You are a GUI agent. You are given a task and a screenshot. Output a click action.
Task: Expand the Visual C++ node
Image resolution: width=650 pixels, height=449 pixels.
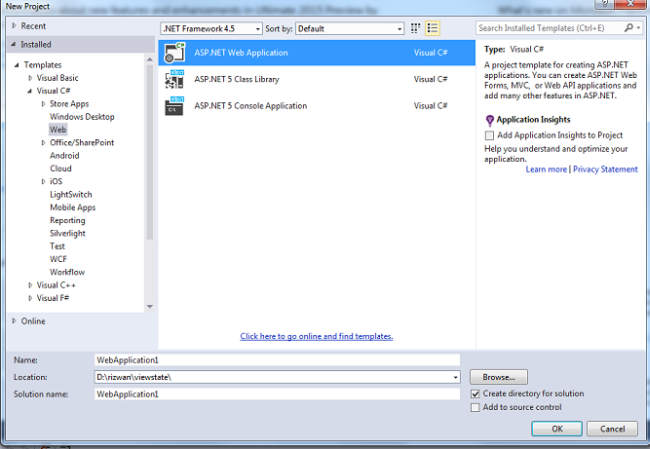pos(30,285)
